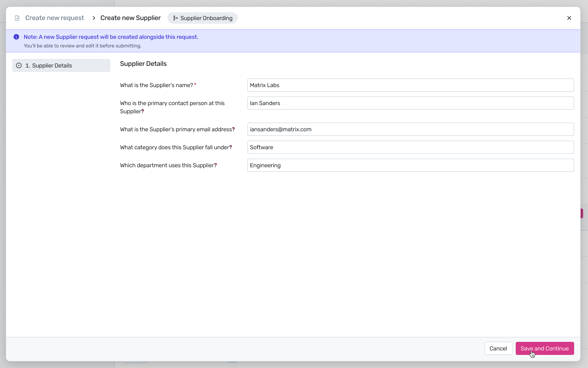The image size is (588, 368).
Task: Click the note about new Supplier request
Action: point(111,37)
